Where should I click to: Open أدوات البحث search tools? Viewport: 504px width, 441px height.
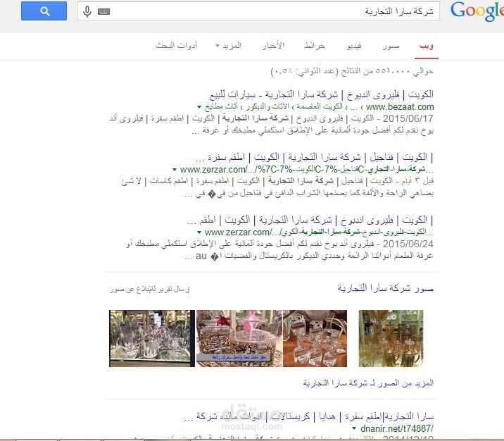[x=176, y=46]
